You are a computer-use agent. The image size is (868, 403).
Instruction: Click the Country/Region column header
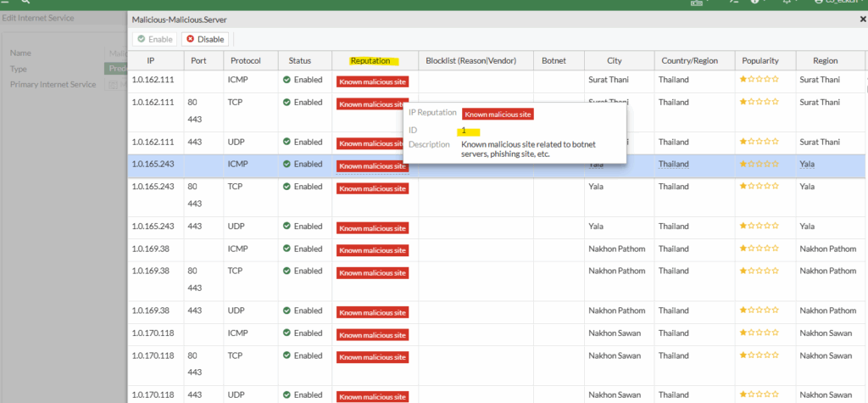(687, 61)
